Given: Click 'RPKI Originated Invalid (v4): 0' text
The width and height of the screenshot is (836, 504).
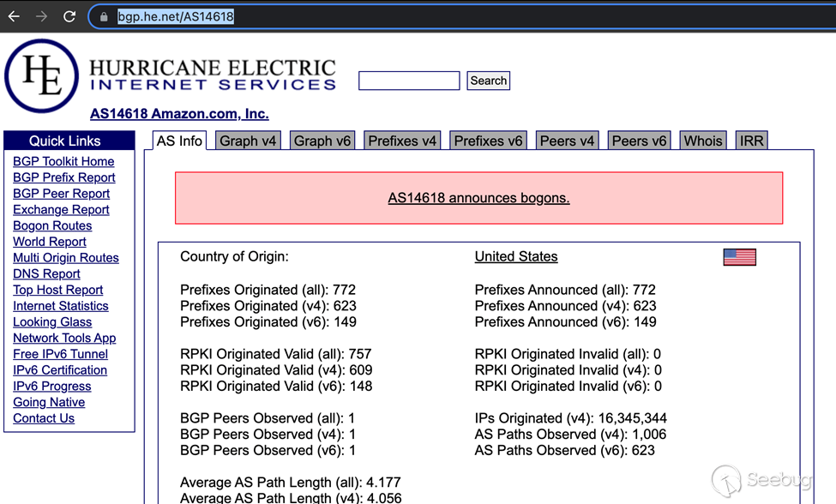Looking at the screenshot, I should tap(568, 369).
